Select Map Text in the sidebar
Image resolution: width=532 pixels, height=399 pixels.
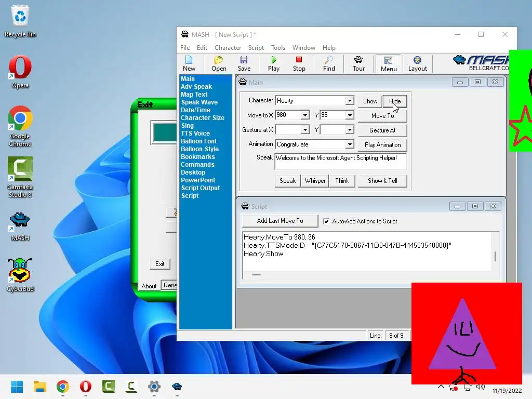coord(194,95)
